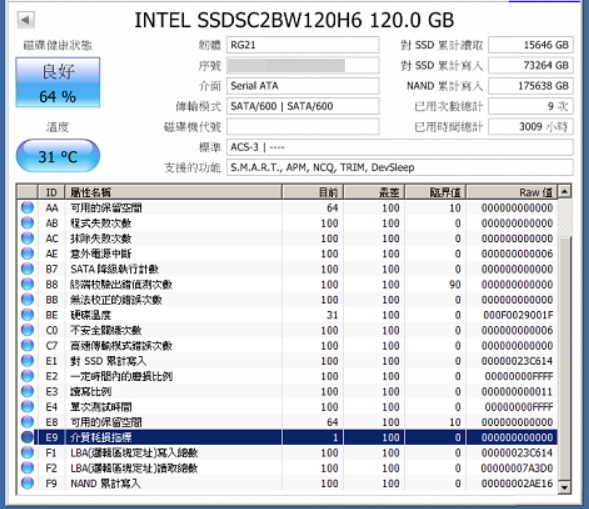Click the 良好 64 % health status button

tap(58, 82)
